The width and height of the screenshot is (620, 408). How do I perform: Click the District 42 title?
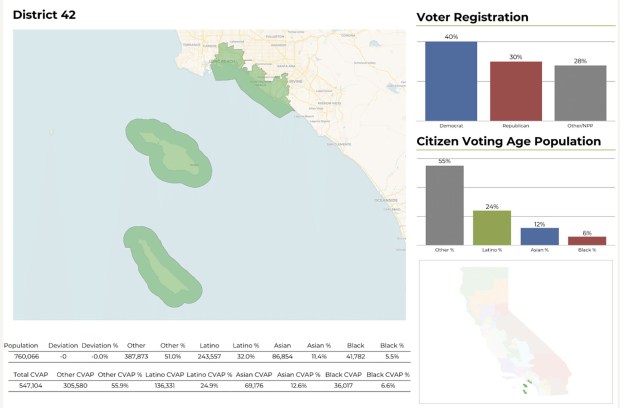click(44, 15)
